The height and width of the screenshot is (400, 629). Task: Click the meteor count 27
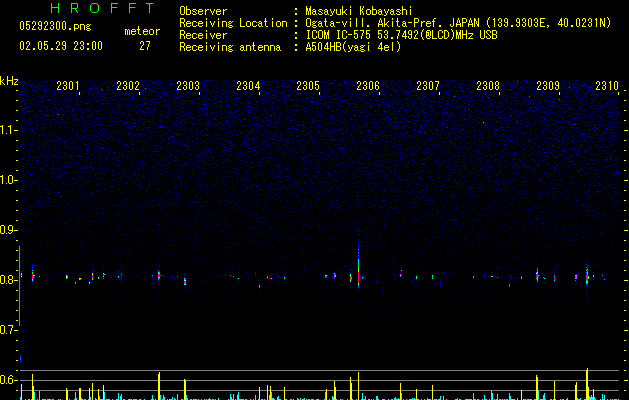145,46
